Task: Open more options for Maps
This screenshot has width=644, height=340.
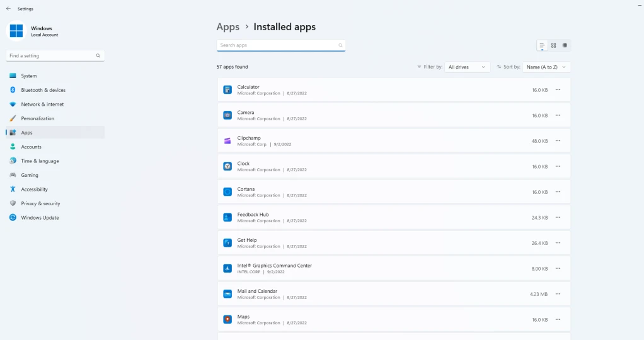Action: 558,319
